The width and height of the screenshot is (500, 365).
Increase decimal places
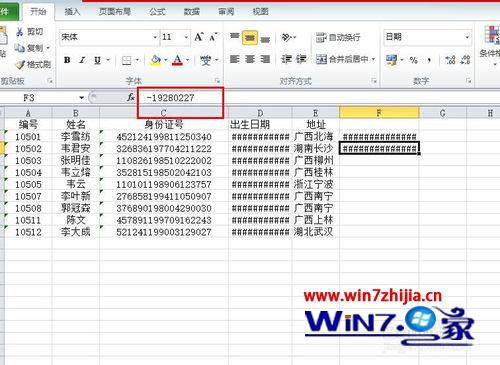click(x=450, y=60)
